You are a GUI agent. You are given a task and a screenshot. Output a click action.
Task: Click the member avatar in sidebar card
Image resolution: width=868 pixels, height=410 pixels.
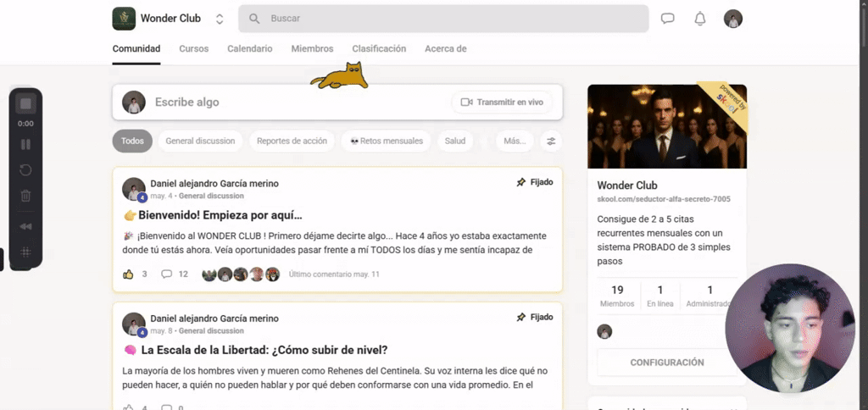[604, 331]
